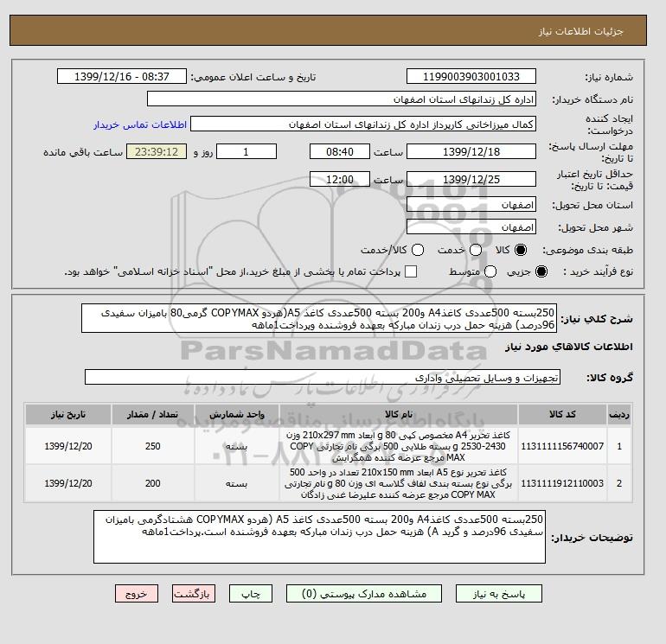Screen dimensions: 666x644
Task: Click the request creator name field
Action: pos(363,124)
